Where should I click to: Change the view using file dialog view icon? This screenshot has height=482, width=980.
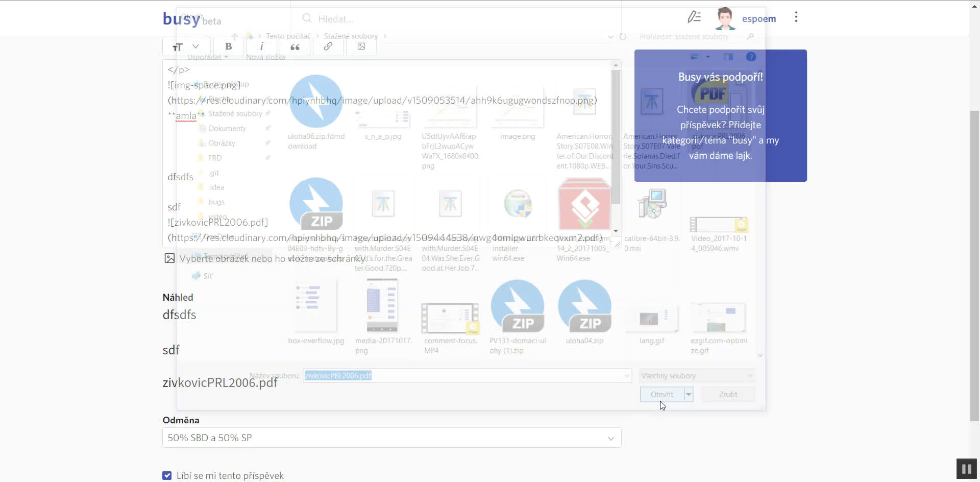pos(695,57)
